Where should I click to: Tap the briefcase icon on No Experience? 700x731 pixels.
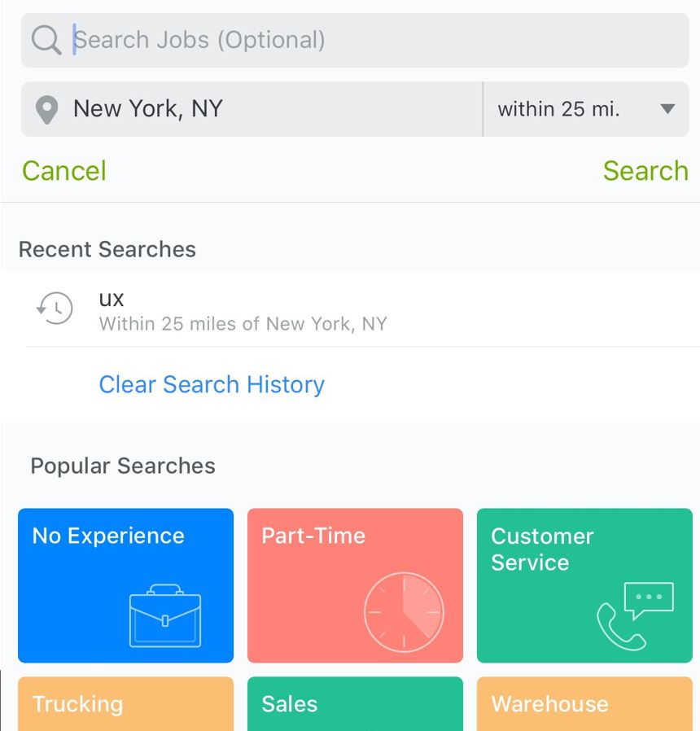pos(164,616)
